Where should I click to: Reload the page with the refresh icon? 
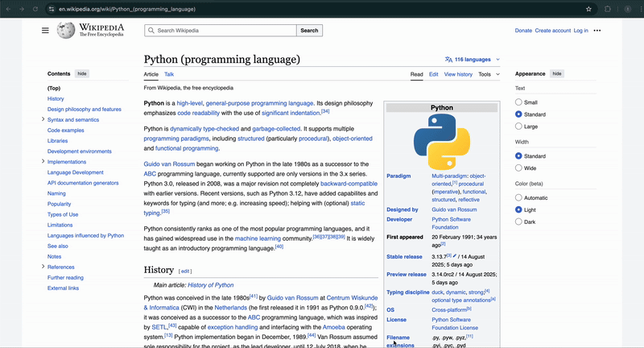35,9
